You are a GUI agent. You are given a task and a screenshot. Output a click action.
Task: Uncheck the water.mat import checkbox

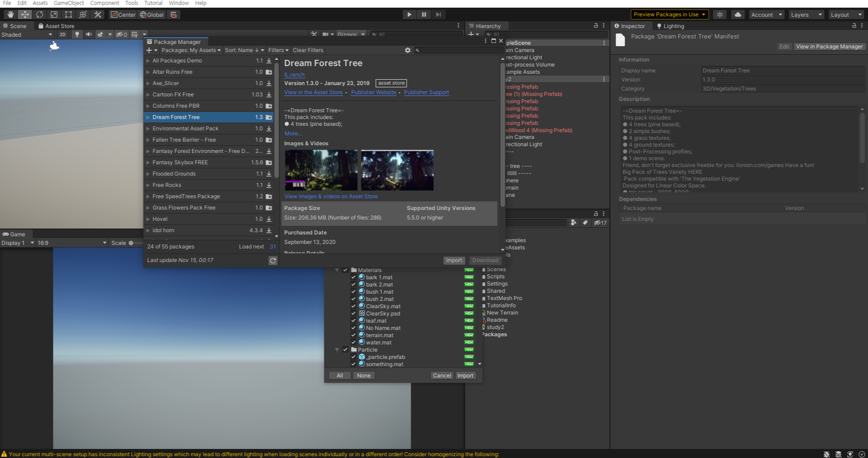click(x=354, y=342)
